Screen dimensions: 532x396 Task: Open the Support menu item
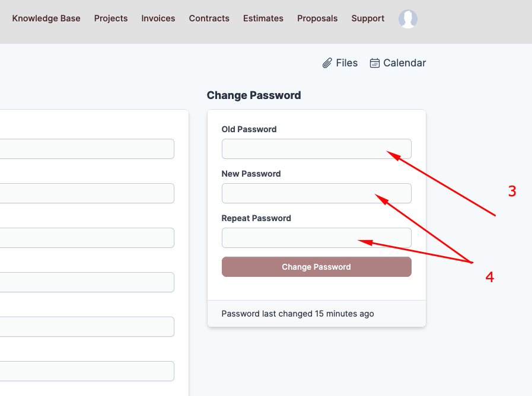click(x=368, y=18)
